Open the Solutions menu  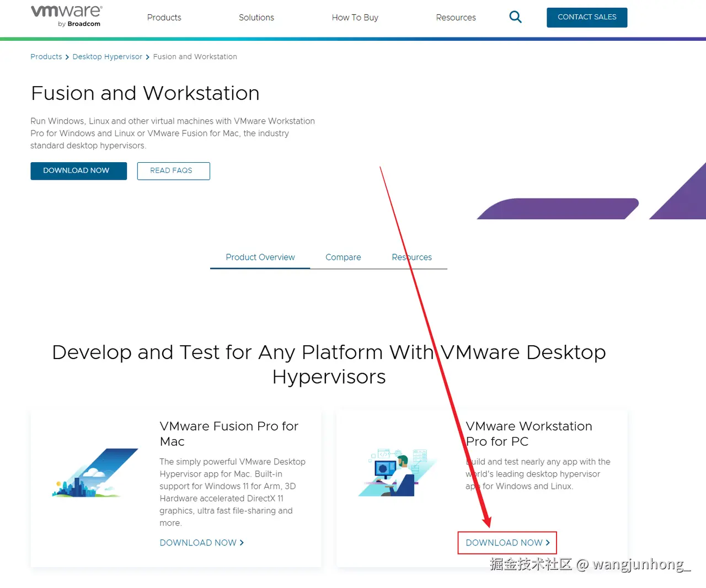[256, 18]
